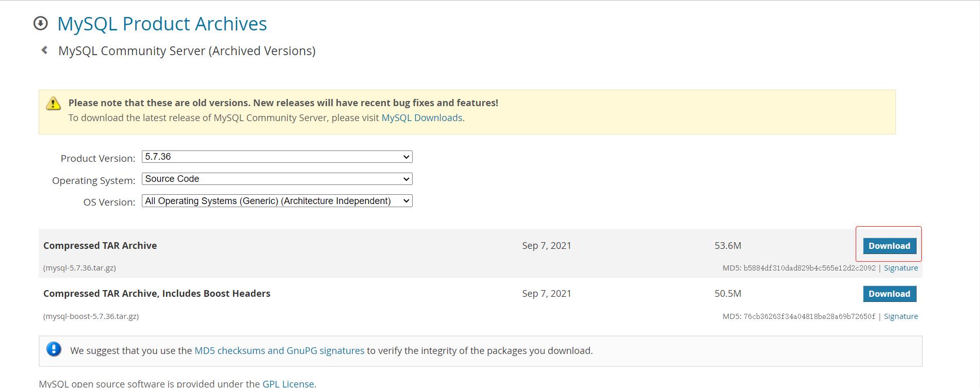Screen dimensions: 980x388
Task: Click the back chevron beside MySQL Community Server
Action: pyautogui.click(x=44, y=50)
